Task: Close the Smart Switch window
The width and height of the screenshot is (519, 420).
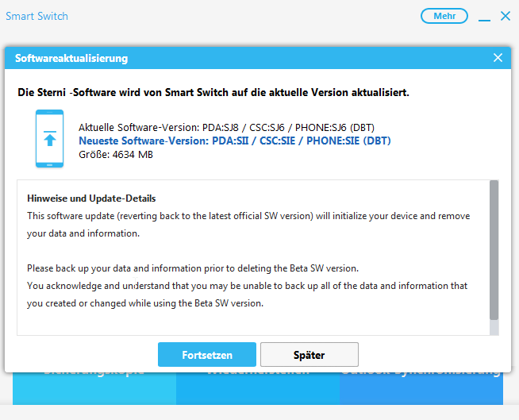Action: point(506,16)
